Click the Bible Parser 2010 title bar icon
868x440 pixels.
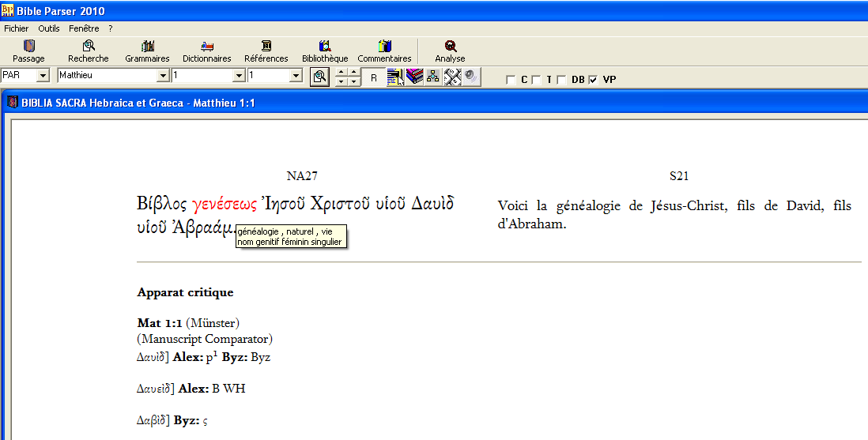click(8, 10)
